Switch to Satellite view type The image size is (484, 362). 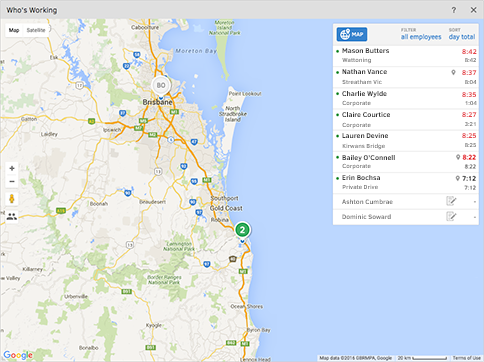coord(36,30)
